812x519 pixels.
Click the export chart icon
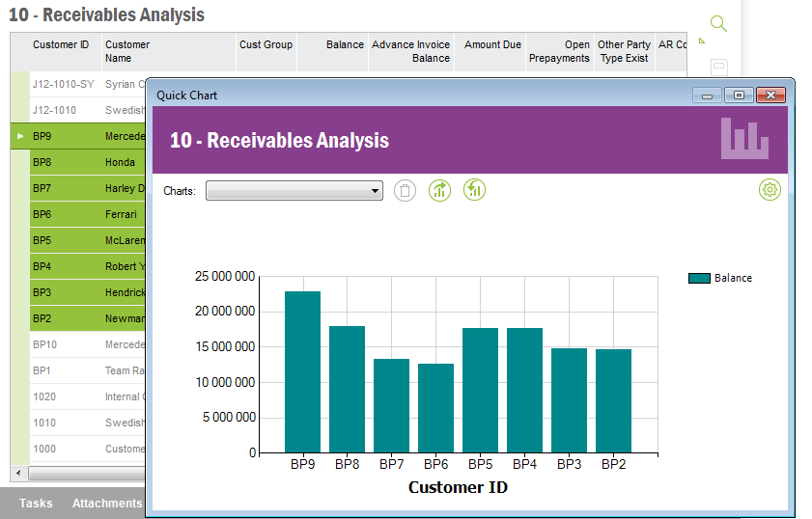439,190
